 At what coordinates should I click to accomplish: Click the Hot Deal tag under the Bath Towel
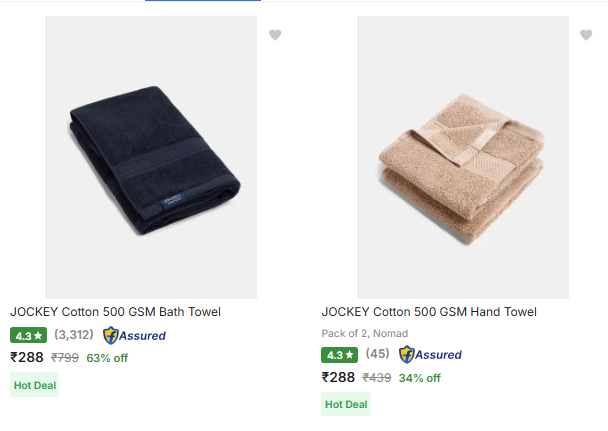click(x=35, y=383)
